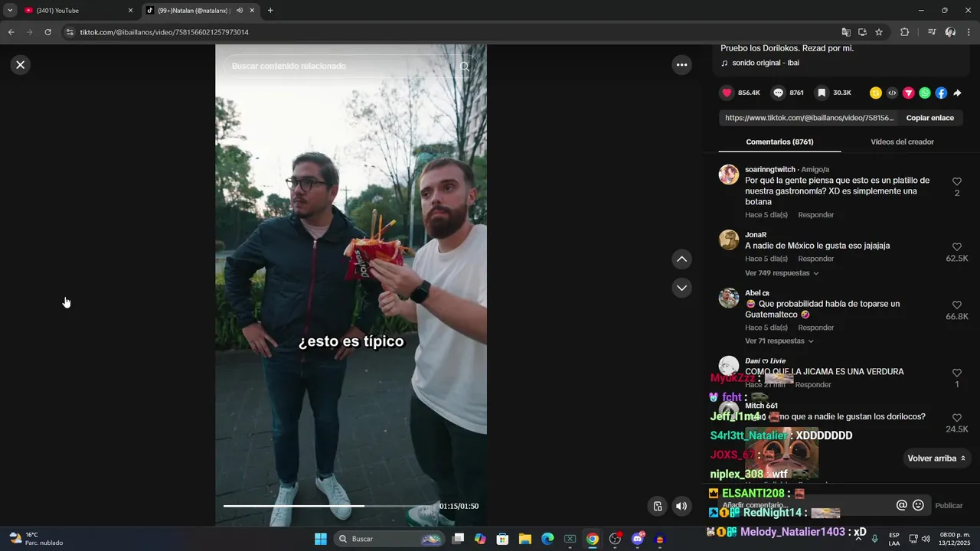Open the Windows Start menu
Viewport: 980px width, 551px height.
(x=321, y=539)
